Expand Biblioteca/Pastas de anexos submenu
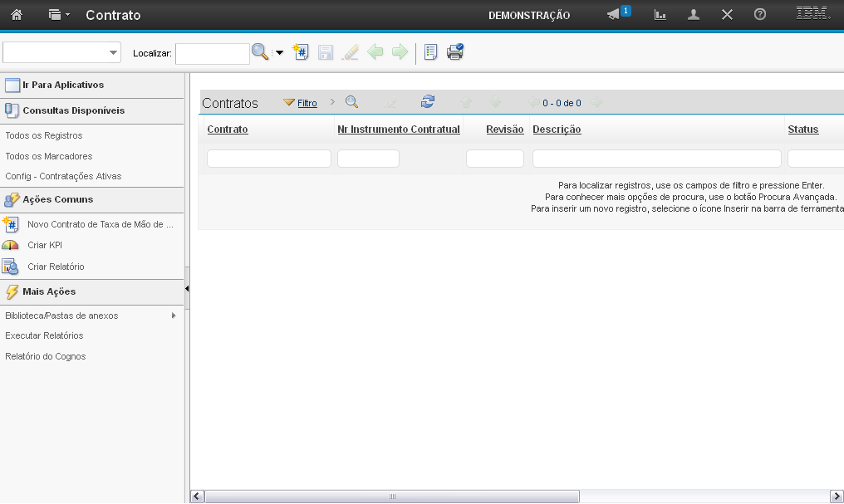The width and height of the screenshot is (844, 504). (174, 316)
